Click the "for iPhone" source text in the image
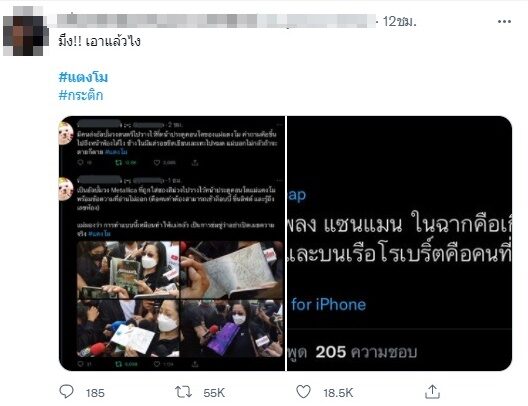Screen dimensions: 528x406 [x=328, y=305]
